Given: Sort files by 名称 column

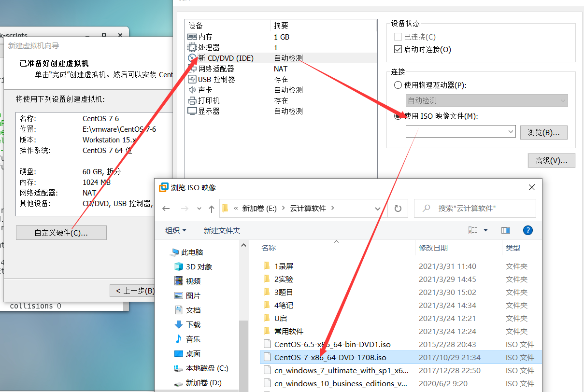Looking at the screenshot, I should click(x=269, y=248).
